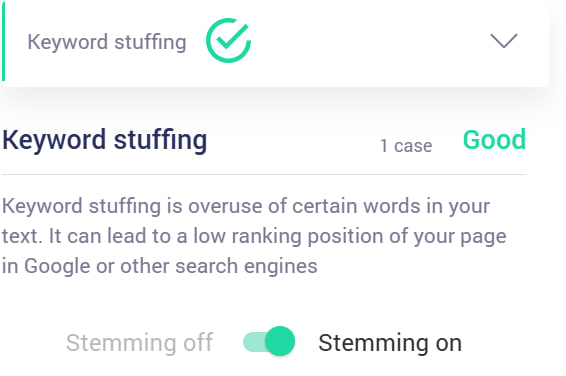Click the divider line under the heading
Viewport: 566px width, 376px height.
click(x=265, y=174)
